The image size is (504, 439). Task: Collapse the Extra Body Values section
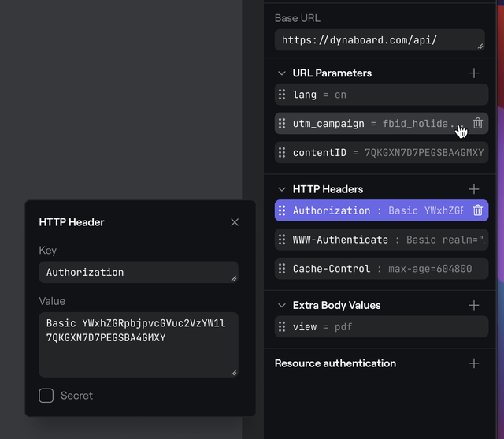[282, 305]
